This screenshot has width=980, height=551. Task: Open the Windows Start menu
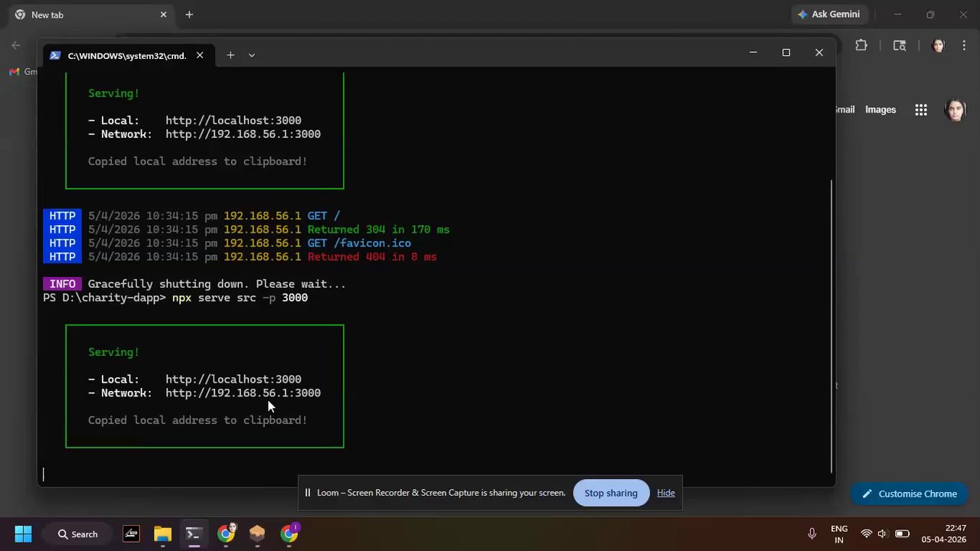(x=23, y=533)
